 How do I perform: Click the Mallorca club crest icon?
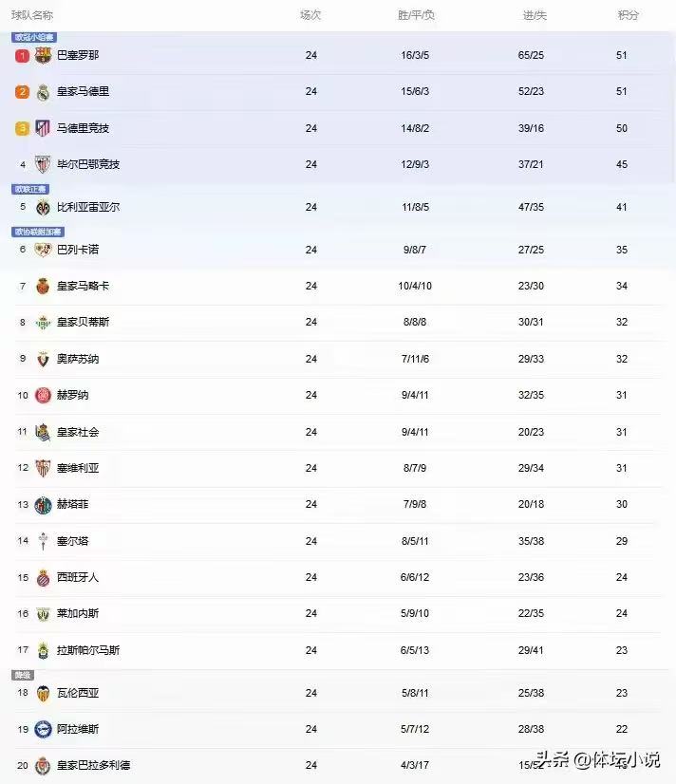[x=43, y=286]
